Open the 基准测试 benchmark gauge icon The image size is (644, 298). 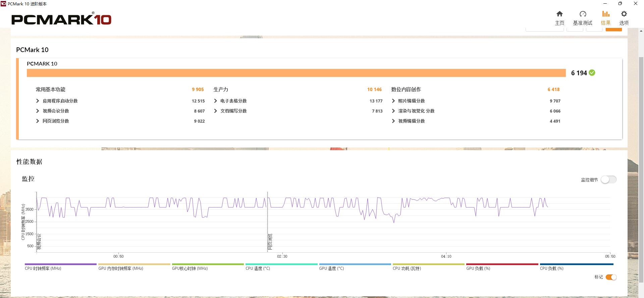coord(583,14)
